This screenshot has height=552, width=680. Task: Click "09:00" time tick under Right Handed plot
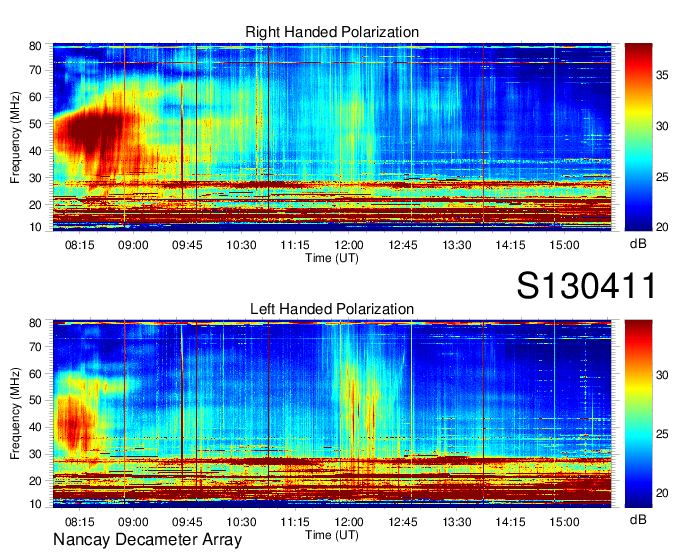133,245
